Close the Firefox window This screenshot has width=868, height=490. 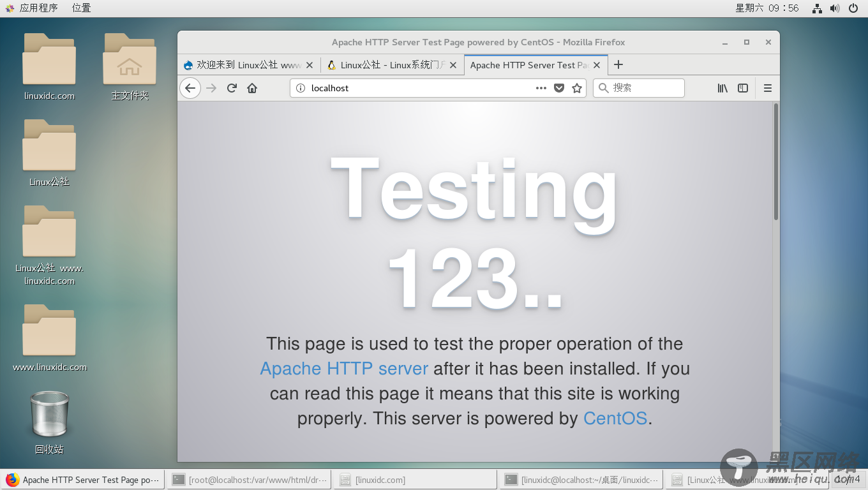pos(768,43)
